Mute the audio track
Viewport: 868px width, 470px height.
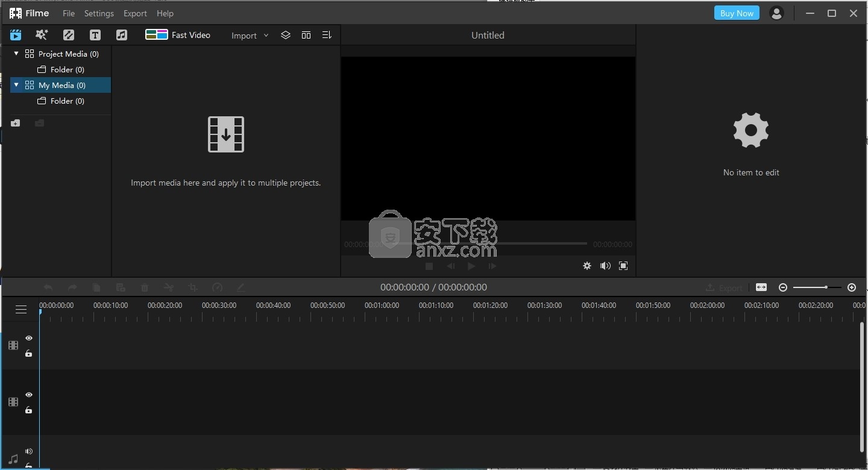pyautogui.click(x=28, y=451)
